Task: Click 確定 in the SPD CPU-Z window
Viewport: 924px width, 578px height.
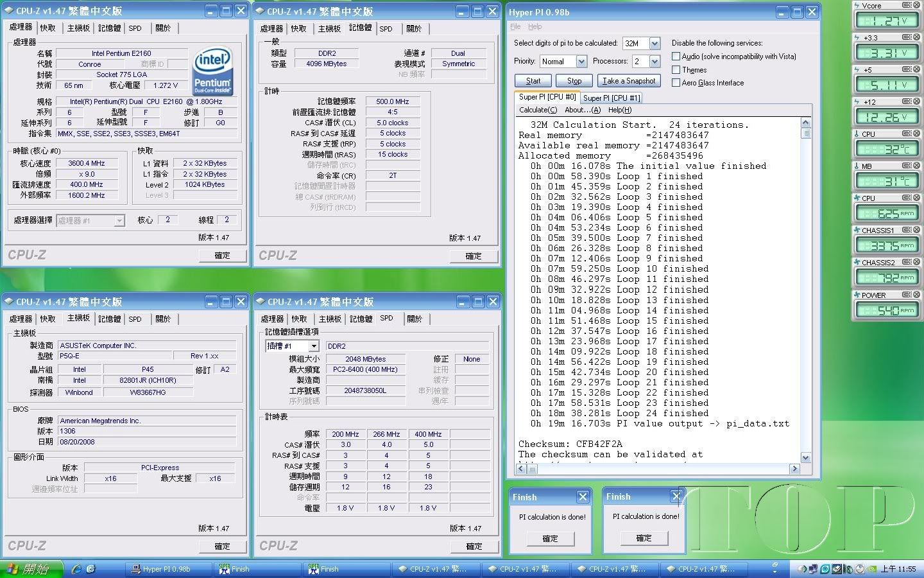Action: tap(474, 547)
